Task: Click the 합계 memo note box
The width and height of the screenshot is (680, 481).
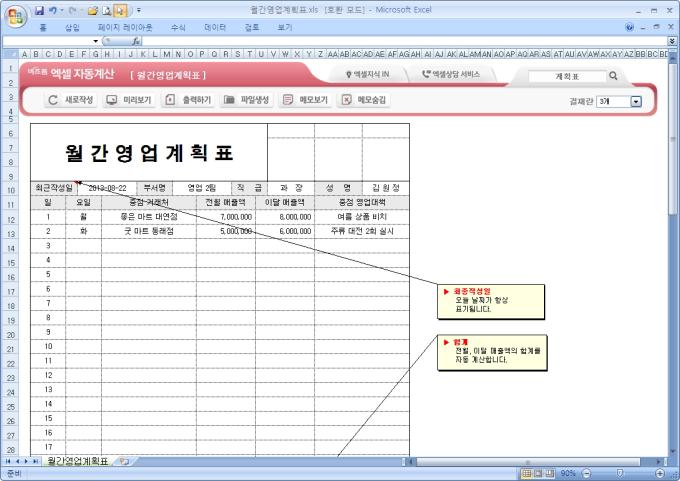Action: 492,353
